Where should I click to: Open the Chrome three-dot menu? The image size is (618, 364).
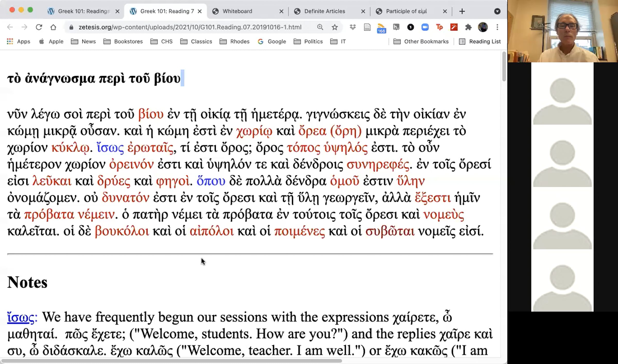pyautogui.click(x=497, y=27)
